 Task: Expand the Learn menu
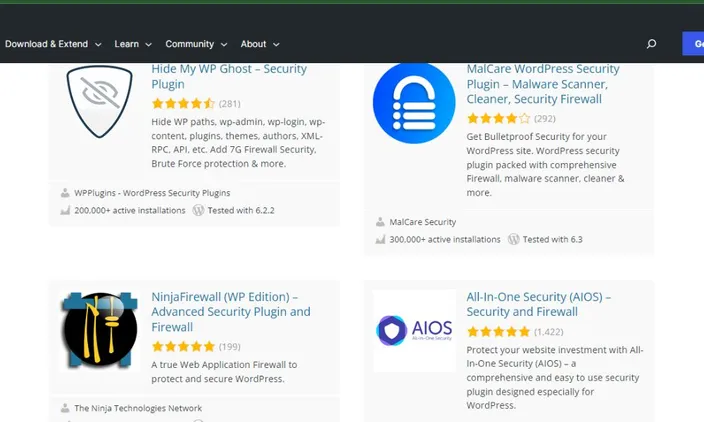[133, 44]
